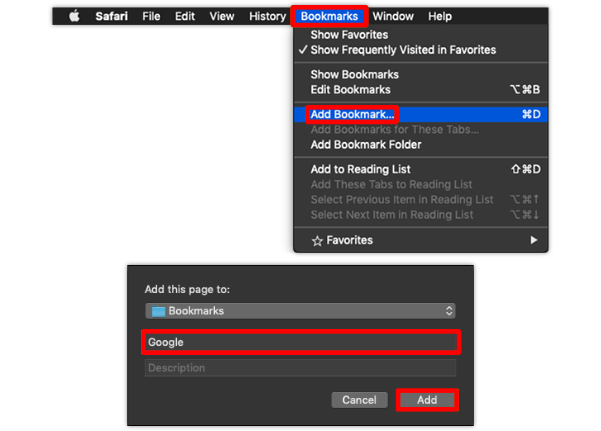Select Show Bookmarks menu entry
This screenshot has width=601, height=431.
421,74
